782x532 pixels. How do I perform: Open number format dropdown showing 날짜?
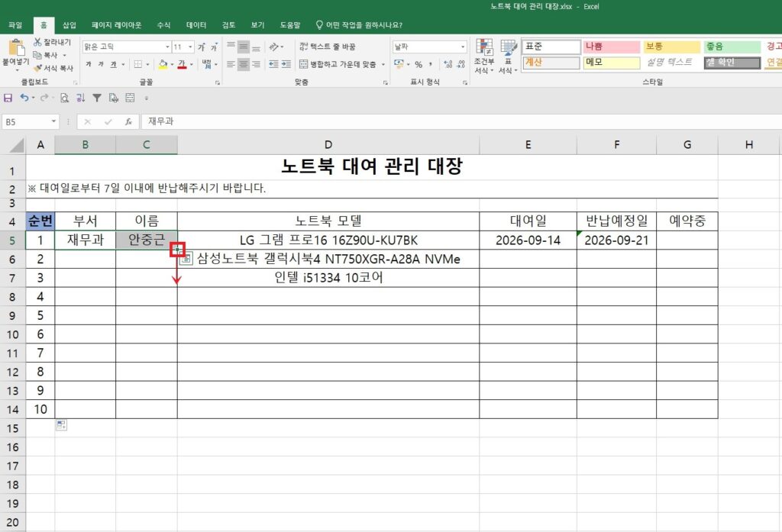tap(463, 47)
